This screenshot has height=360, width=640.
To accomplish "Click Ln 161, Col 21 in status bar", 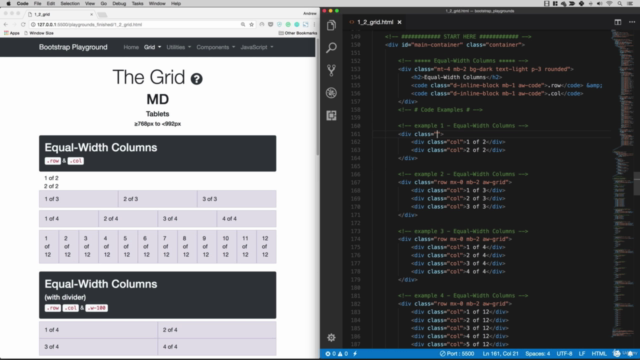I will pyautogui.click(x=500, y=353).
